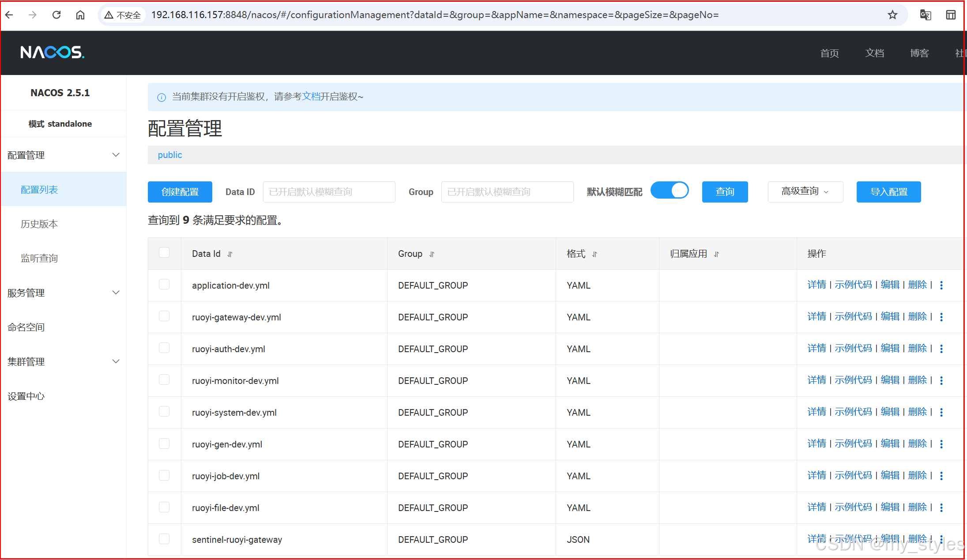Click 编辑 link for ruoyi-auth-dev.yml
Image resolution: width=967 pixels, height=560 pixels.
point(890,349)
